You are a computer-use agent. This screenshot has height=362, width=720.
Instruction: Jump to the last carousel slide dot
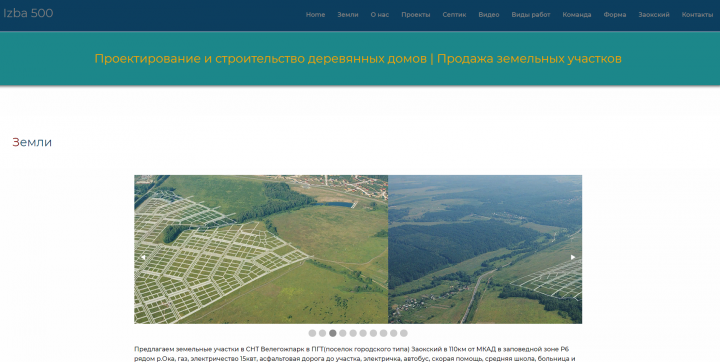click(x=404, y=333)
